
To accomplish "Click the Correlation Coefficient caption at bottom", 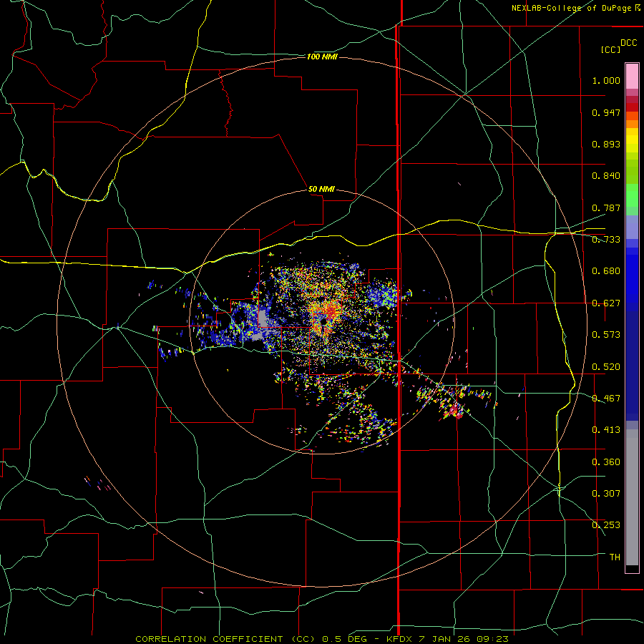I will (x=321, y=639).
